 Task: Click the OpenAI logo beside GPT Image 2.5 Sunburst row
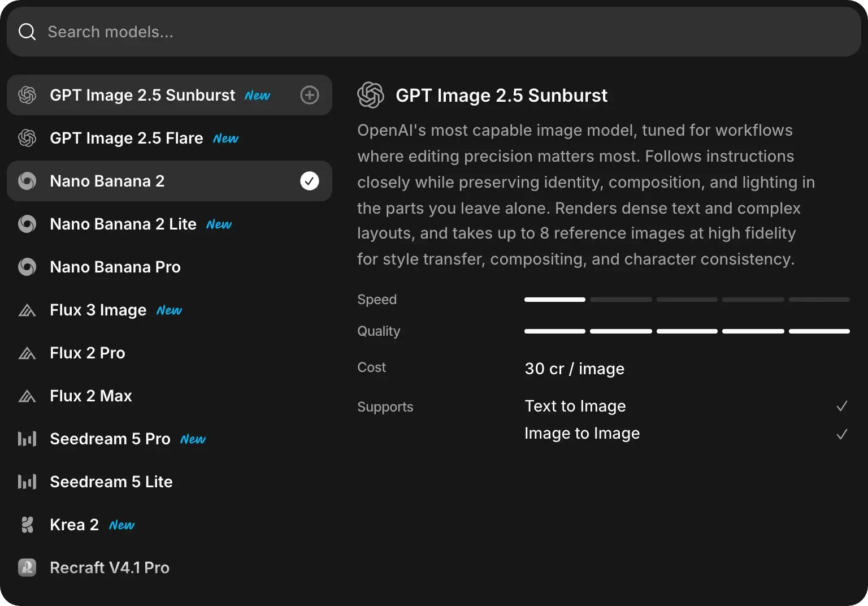(x=27, y=95)
